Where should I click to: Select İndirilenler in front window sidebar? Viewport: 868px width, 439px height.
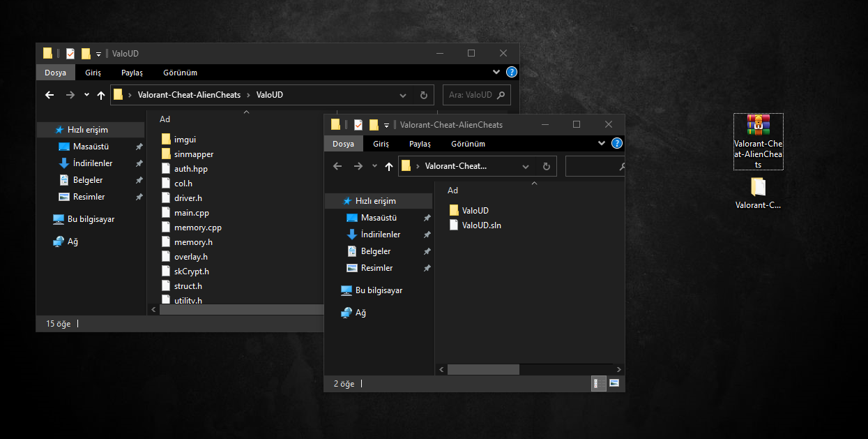[x=379, y=235]
